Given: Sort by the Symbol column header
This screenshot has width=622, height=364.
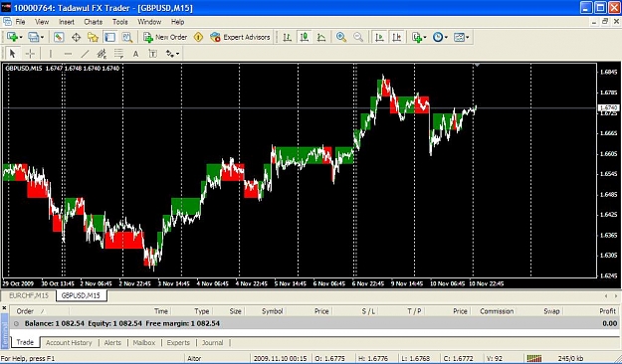Looking at the screenshot, I should pos(272,311).
